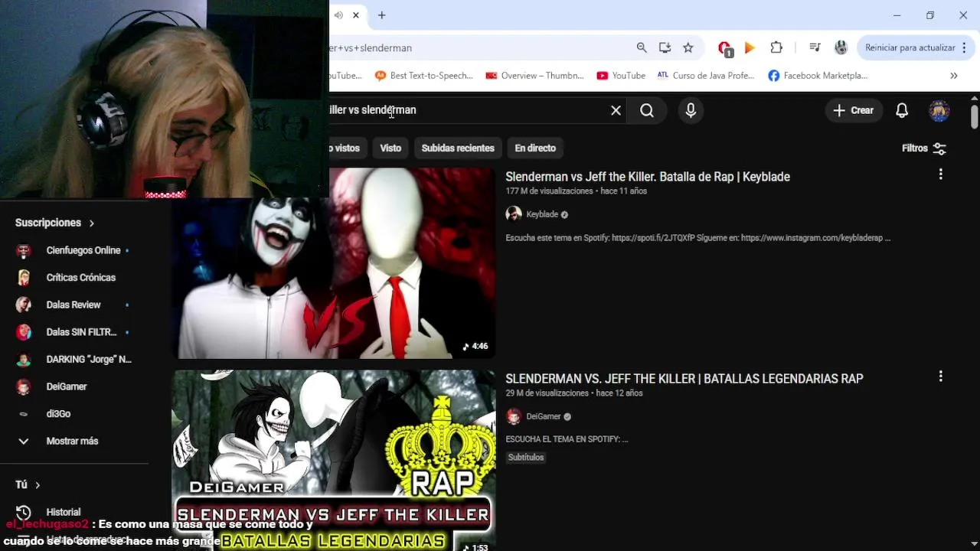Click Reiniciar para actualizar button
Image resolution: width=980 pixels, height=551 pixels.
click(x=910, y=47)
